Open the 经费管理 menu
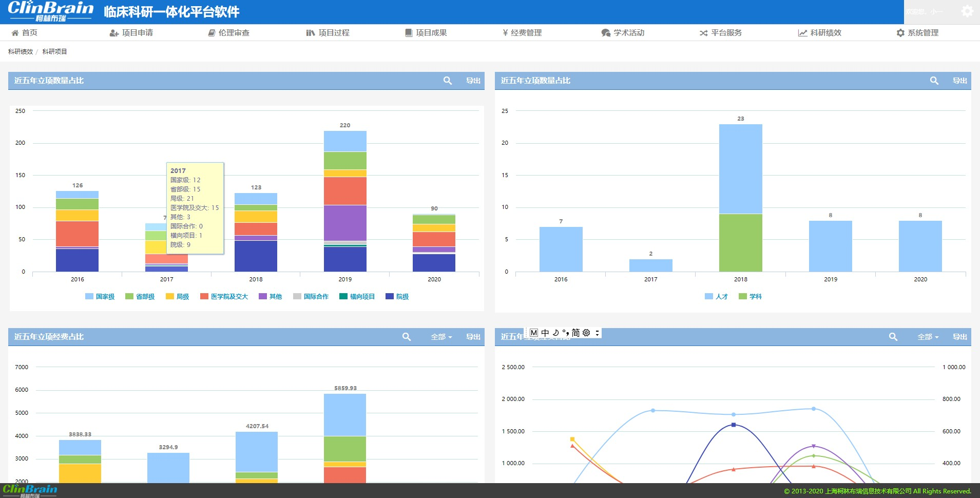 click(x=523, y=32)
